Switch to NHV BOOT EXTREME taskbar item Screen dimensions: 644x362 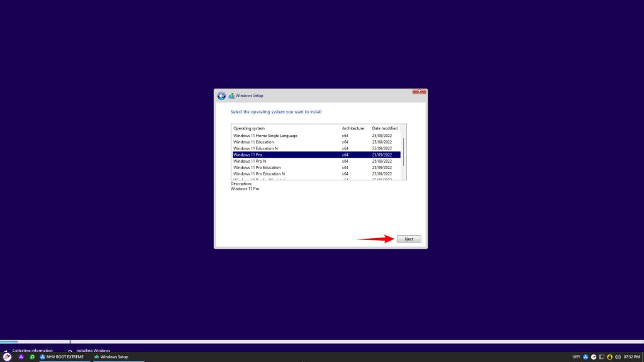(x=62, y=357)
